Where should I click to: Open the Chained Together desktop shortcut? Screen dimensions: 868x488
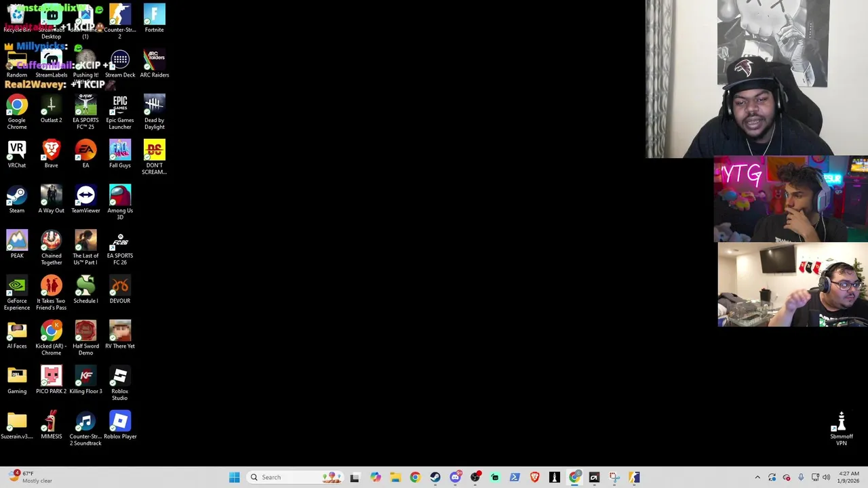[x=51, y=248]
